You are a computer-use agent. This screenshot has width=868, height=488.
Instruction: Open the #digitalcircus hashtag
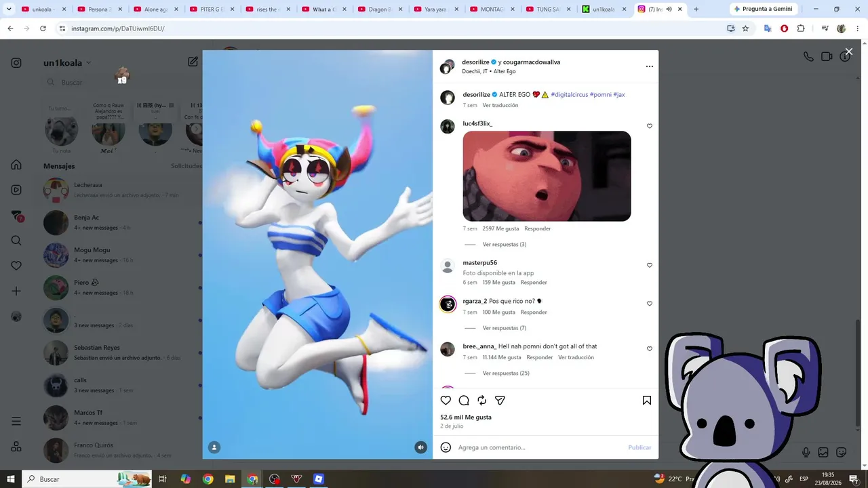[x=569, y=95]
